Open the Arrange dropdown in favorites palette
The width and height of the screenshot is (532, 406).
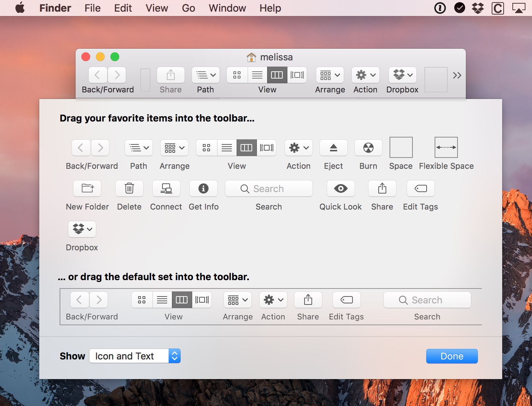[174, 148]
